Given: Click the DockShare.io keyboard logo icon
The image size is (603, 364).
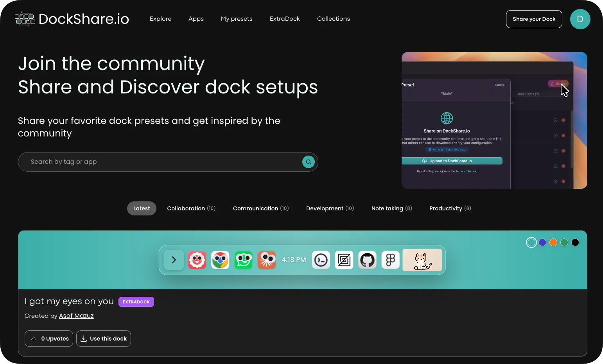Looking at the screenshot, I should (x=25, y=19).
